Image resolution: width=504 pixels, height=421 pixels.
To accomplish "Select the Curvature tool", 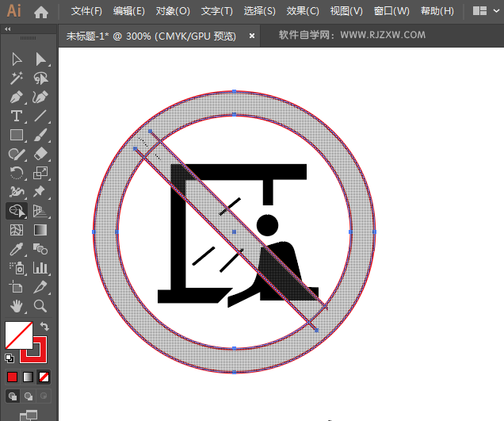I will point(40,98).
